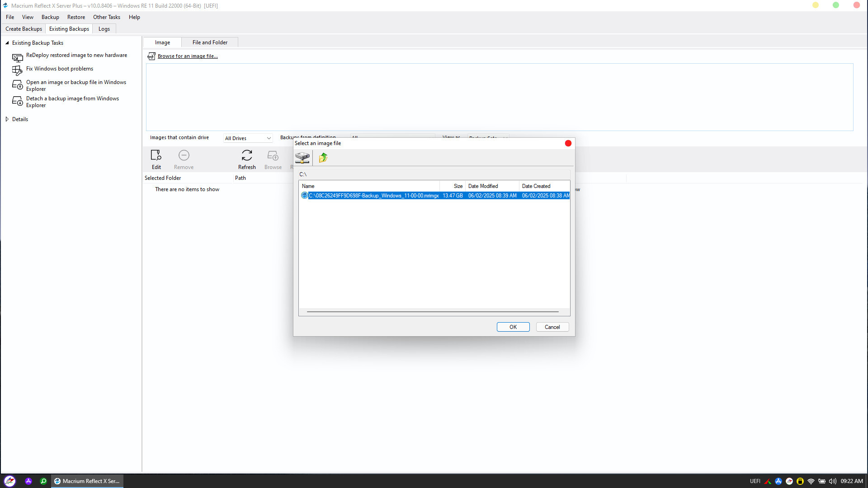Click the network drive icon in dialog

tap(302, 158)
